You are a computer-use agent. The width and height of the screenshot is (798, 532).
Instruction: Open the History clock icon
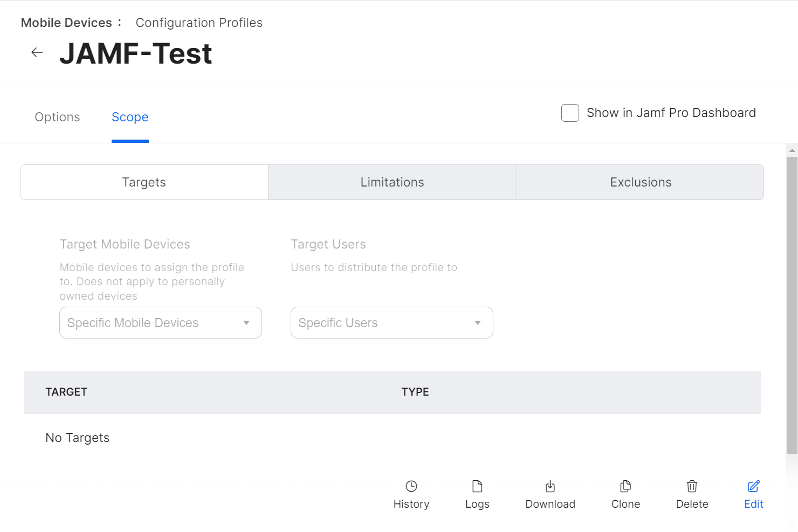[411, 487]
